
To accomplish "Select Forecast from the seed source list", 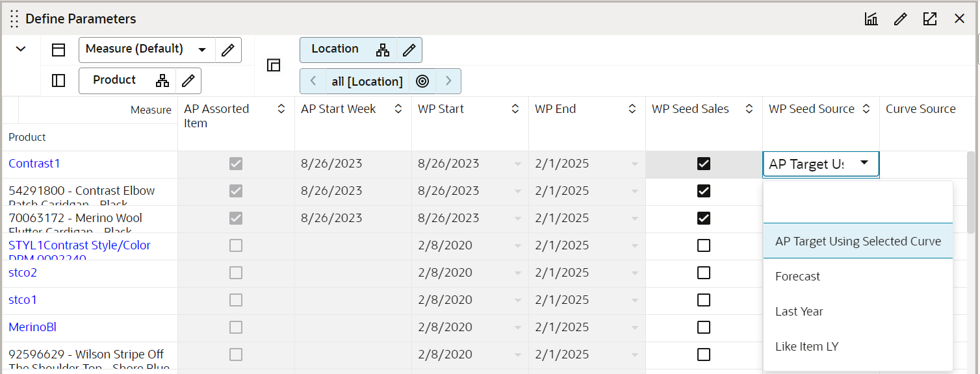I will [797, 276].
